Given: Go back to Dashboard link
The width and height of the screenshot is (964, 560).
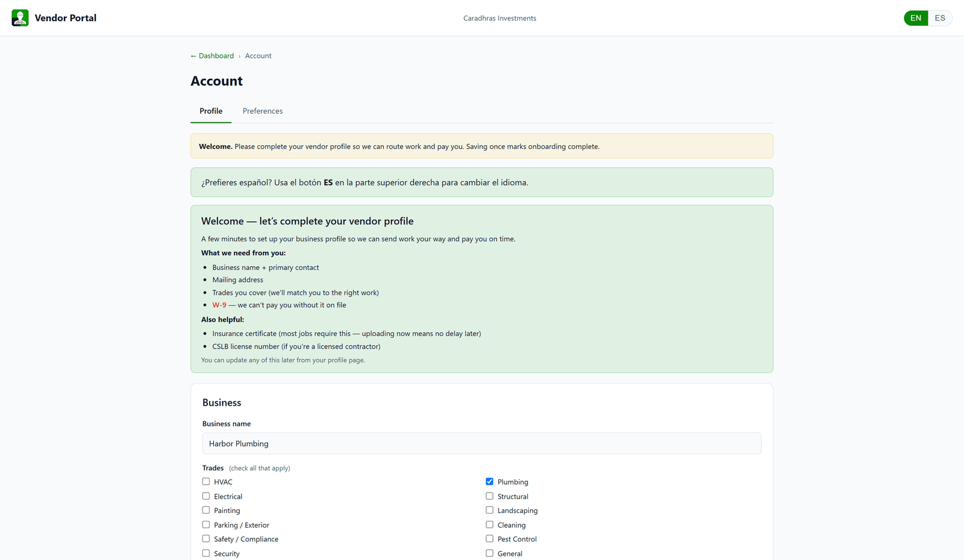Looking at the screenshot, I should (212, 56).
